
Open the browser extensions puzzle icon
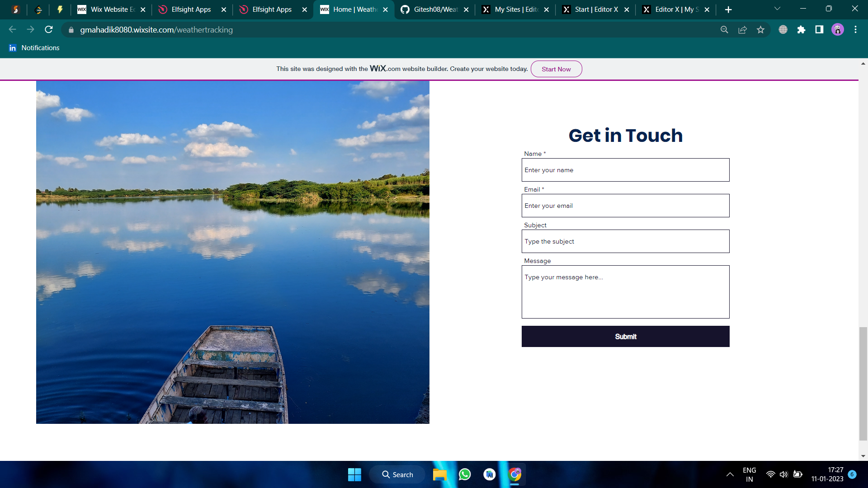click(801, 30)
